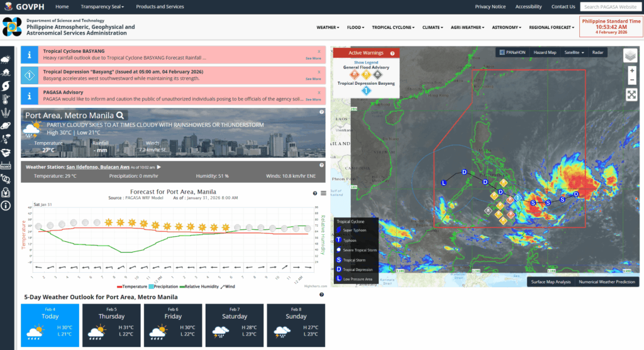Viewport: 644px width, 350px height.
Task: Toggle Wind series in chart legend
Action: (x=228, y=287)
